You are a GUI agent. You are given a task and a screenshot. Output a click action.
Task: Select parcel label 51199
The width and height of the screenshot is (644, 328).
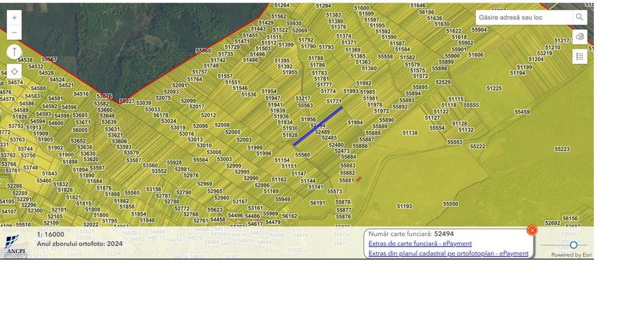[524, 68]
